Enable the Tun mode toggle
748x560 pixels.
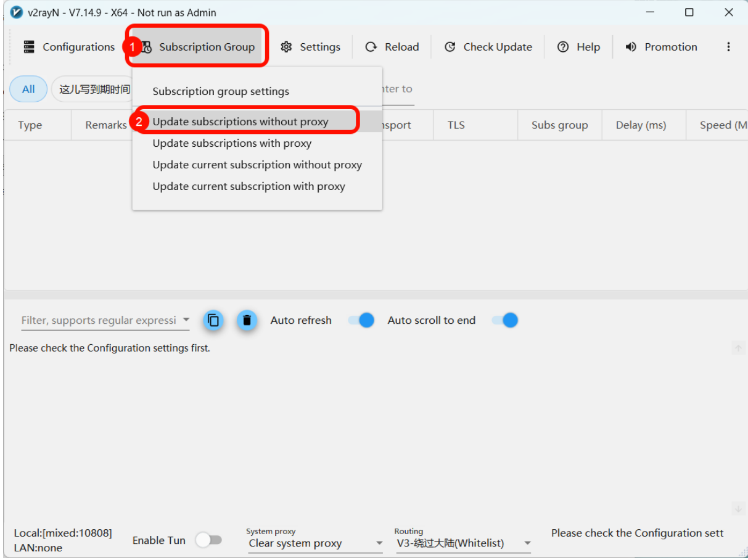click(x=208, y=540)
